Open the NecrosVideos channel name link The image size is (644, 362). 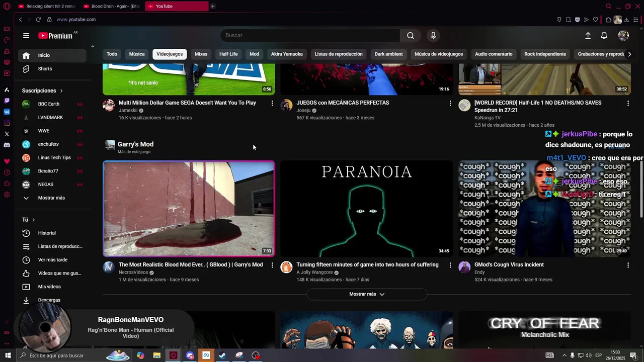[133, 273]
